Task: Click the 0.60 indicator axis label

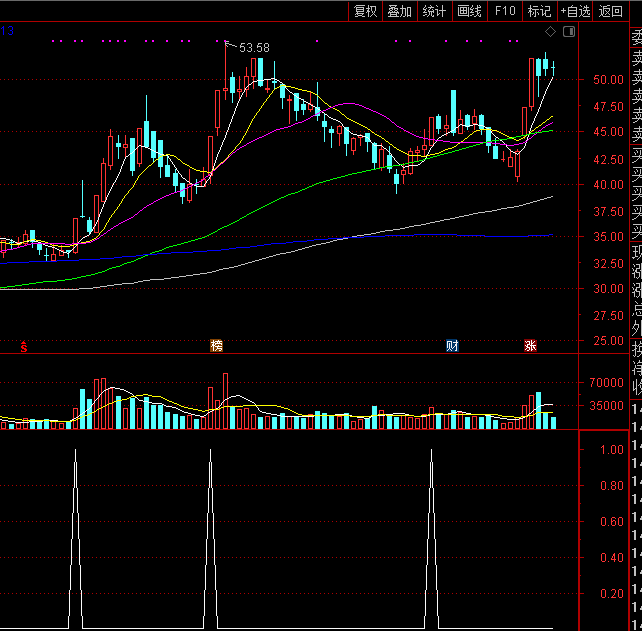Action: [x=612, y=522]
